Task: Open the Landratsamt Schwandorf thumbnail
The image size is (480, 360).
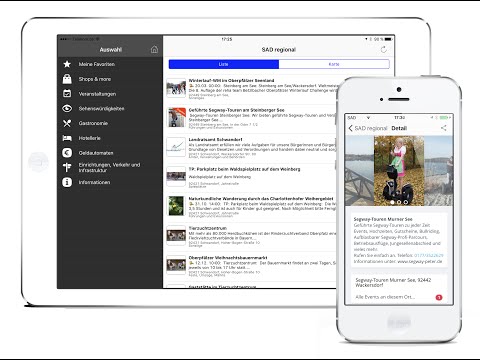Action: pyautogui.click(x=176, y=147)
